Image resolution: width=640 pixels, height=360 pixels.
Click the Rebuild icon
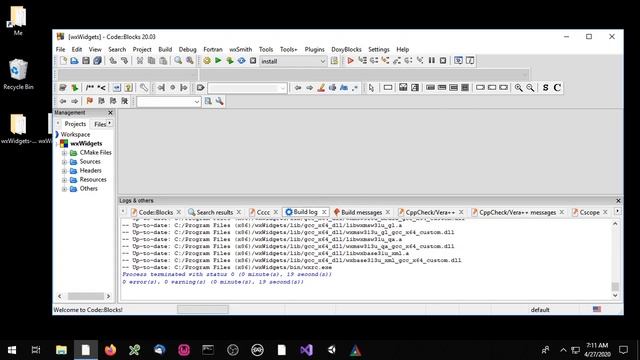[242, 61]
